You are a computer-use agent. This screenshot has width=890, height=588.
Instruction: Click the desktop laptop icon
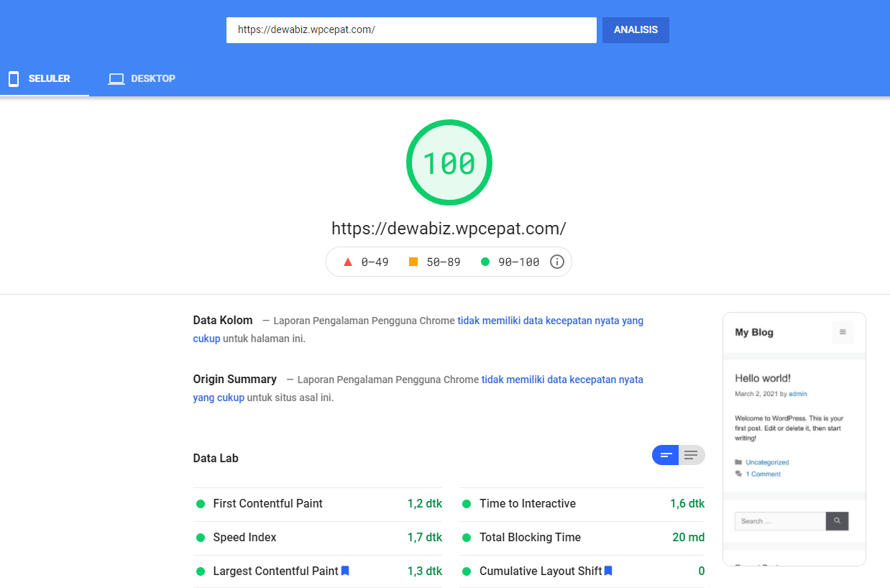click(x=116, y=78)
